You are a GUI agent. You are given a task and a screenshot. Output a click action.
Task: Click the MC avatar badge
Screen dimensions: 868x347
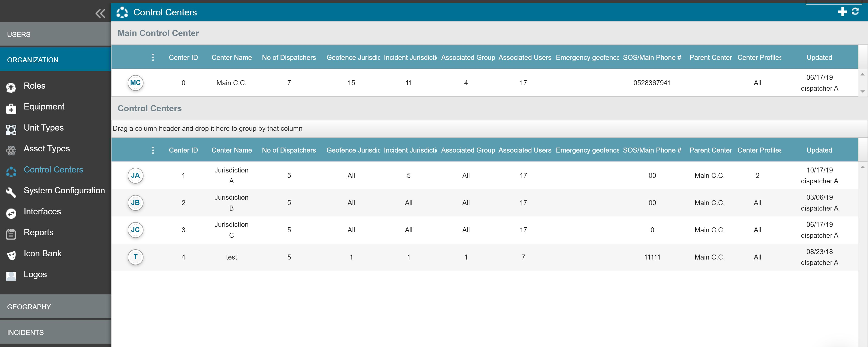136,83
